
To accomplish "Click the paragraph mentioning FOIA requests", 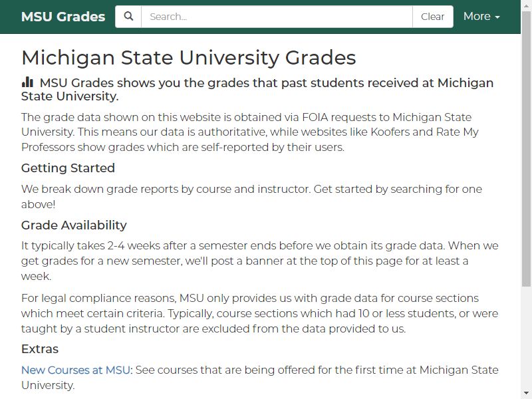I will (250, 132).
